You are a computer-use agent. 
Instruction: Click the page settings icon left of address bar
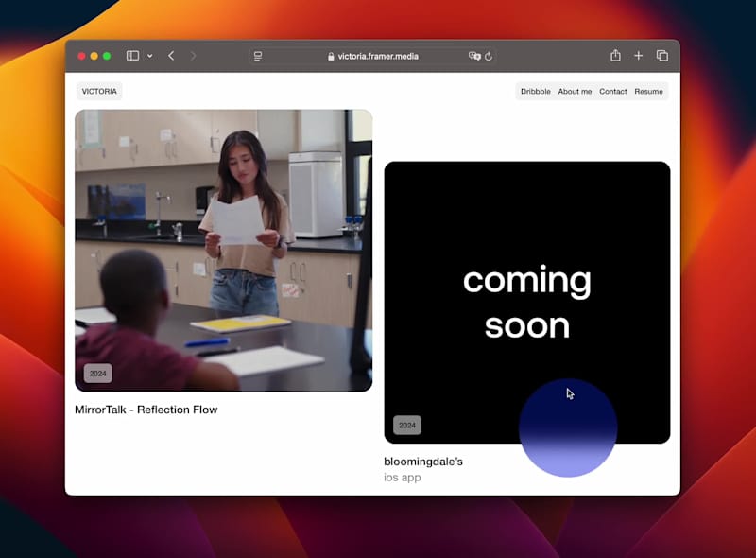(256, 56)
